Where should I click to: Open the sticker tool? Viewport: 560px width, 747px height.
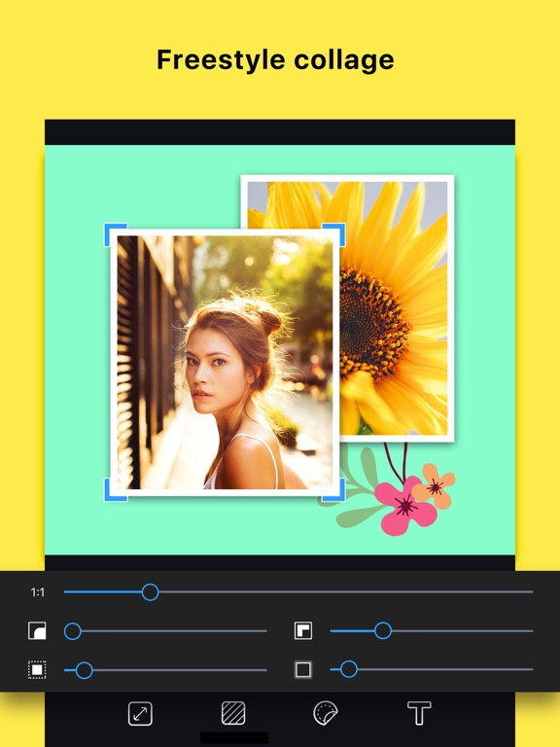click(326, 713)
